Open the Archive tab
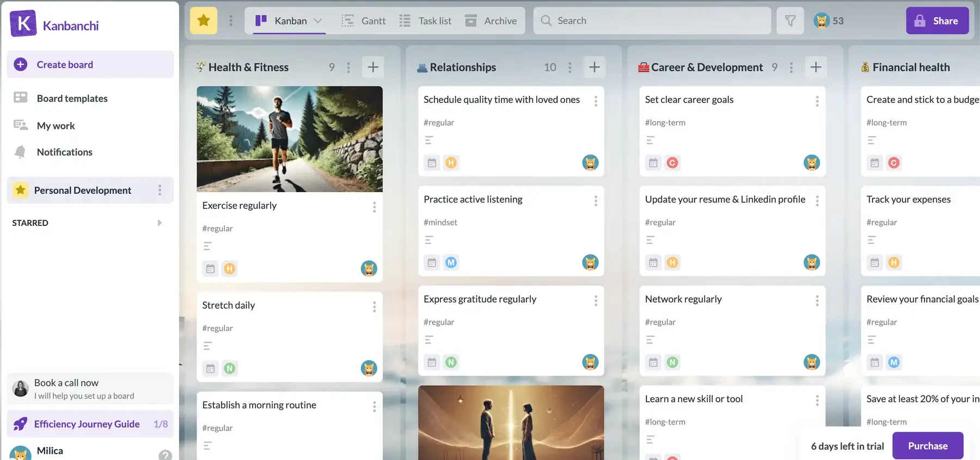The image size is (980, 460). point(491,21)
